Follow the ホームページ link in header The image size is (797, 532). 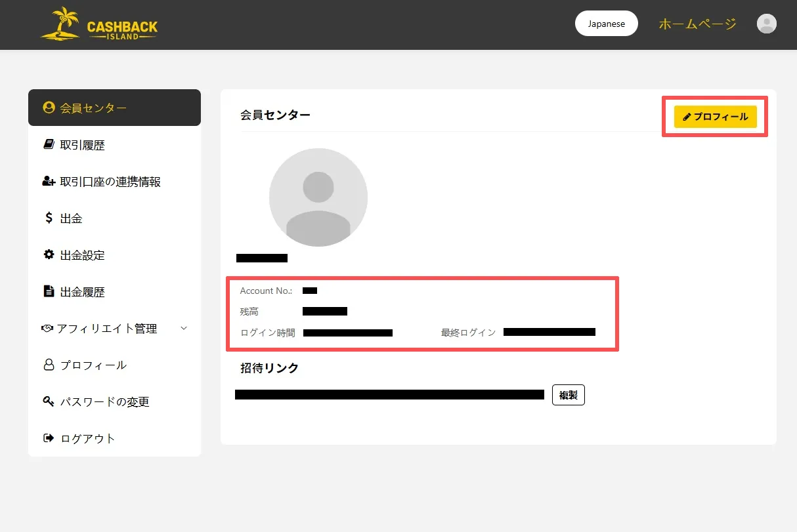pyautogui.click(x=697, y=24)
